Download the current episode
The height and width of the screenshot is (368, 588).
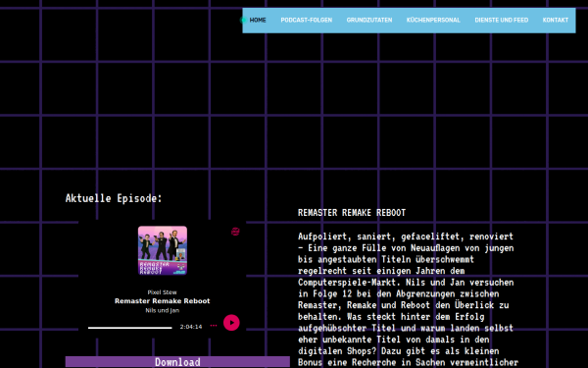177,362
